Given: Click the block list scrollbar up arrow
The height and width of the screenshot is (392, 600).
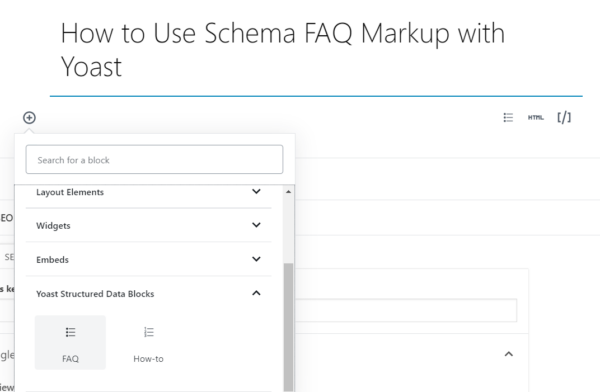Looking at the screenshot, I should [x=289, y=191].
